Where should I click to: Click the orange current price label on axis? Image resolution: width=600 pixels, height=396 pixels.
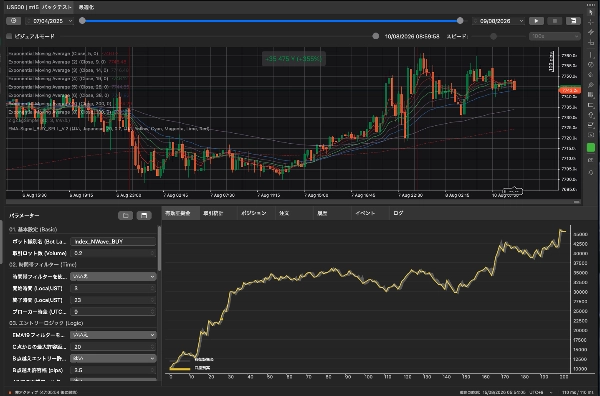coord(570,90)
